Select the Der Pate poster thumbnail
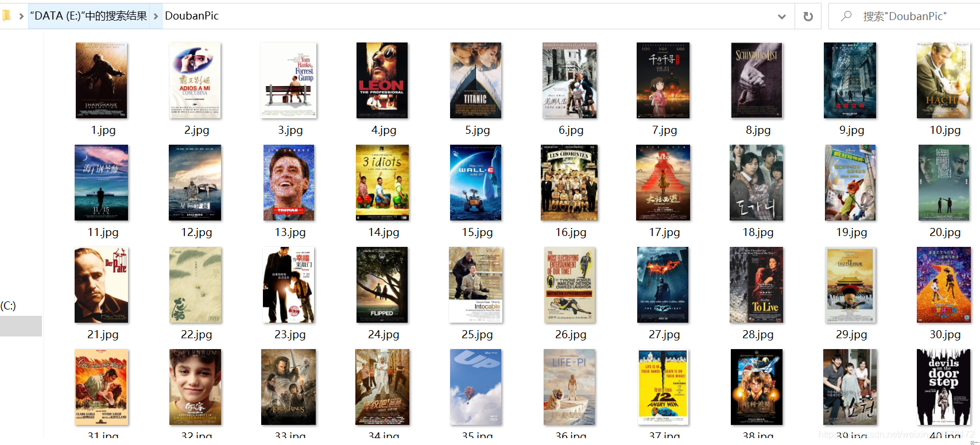 tap(102, 285)
